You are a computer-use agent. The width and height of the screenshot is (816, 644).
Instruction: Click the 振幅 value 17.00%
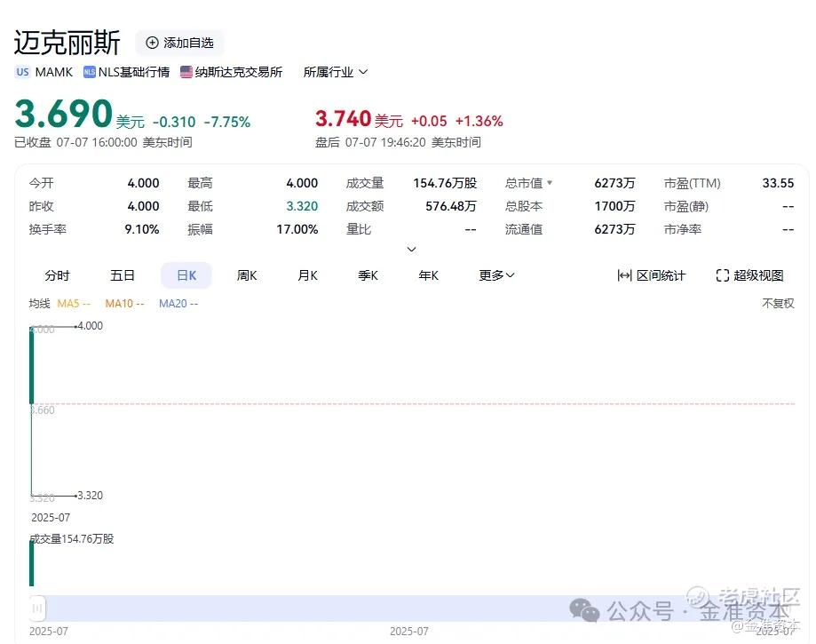(297, 229)
